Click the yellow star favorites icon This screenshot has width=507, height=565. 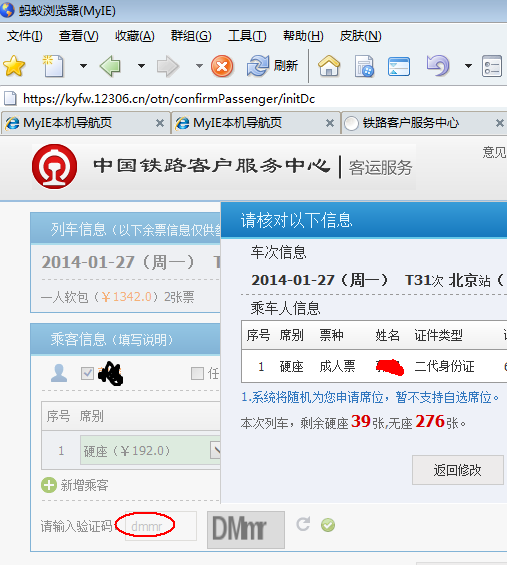(x=14, y=66)
